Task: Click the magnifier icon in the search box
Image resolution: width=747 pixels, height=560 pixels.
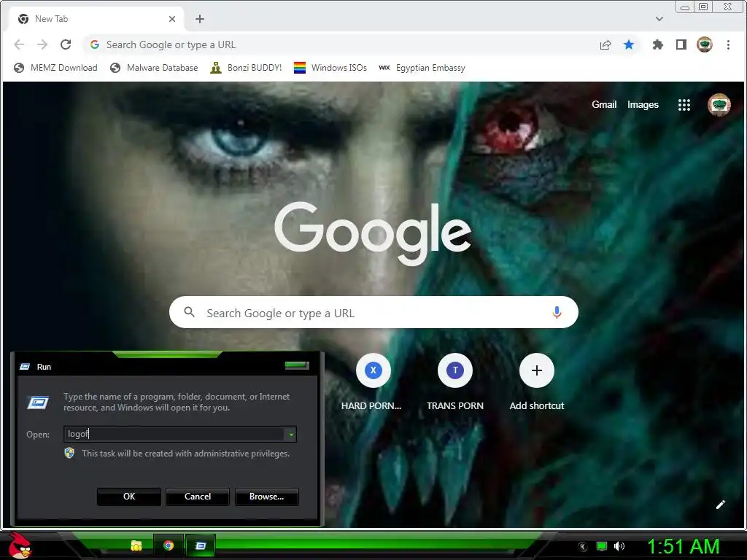Action: (x=189, y=312)
